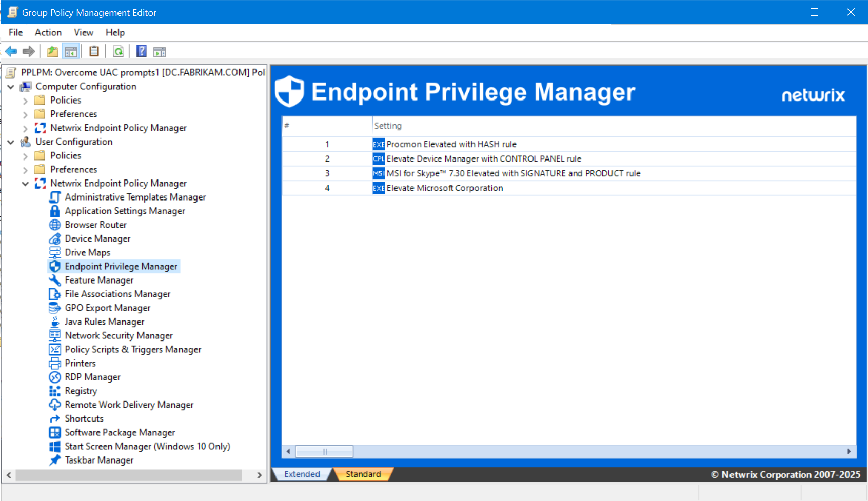Switch to the Standard tab

tap(363, 474)
